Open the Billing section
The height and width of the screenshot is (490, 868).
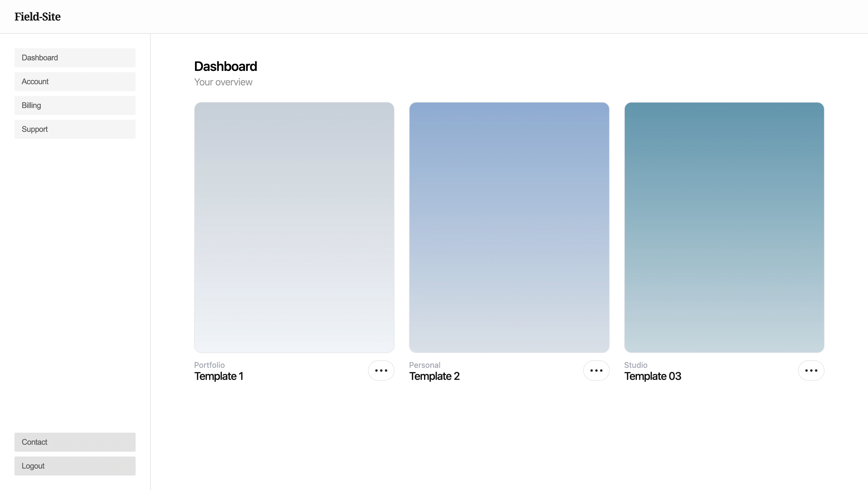click(75, 105)
